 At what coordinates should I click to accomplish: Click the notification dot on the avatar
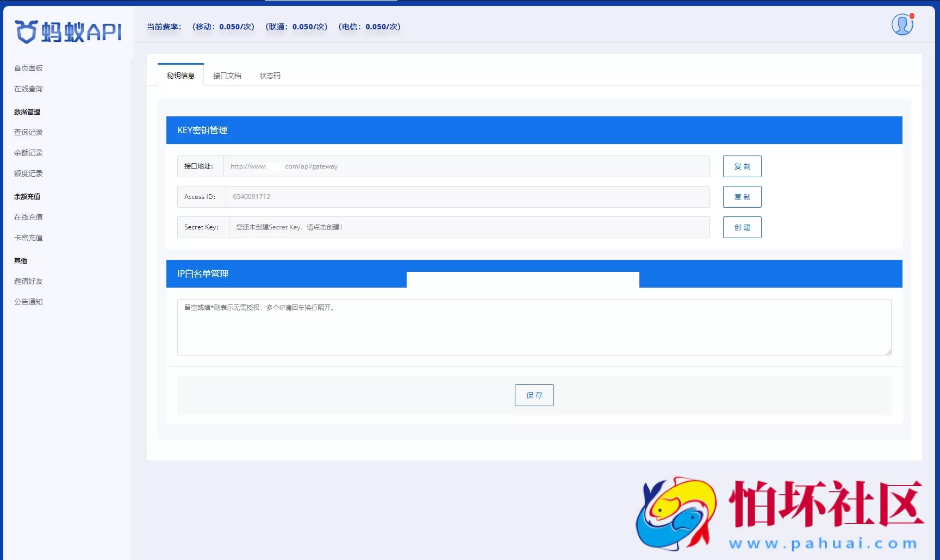pos(911,16)
